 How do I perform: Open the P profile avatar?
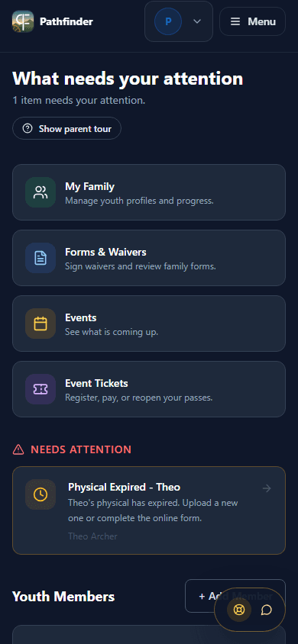point(168,21)
